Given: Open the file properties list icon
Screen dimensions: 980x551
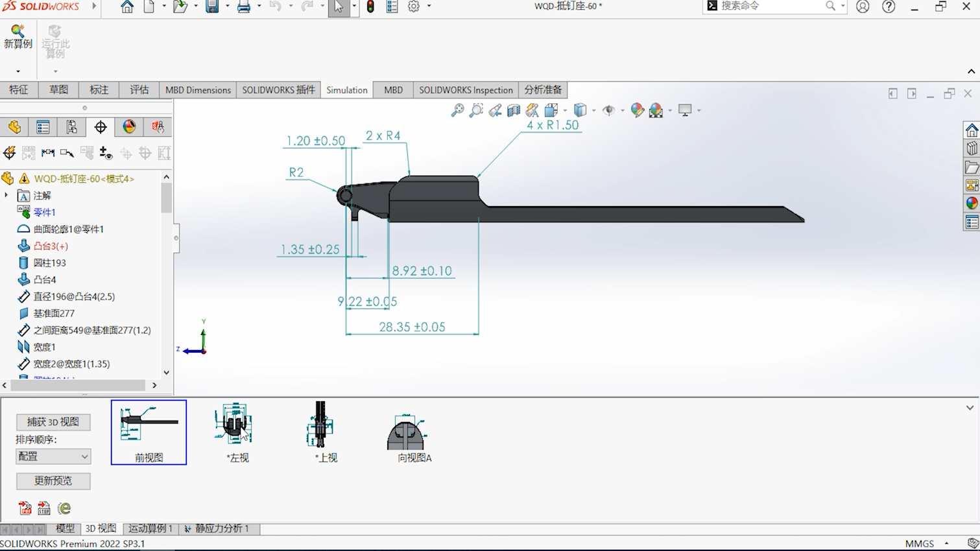Looking at the screenshot, I should click(x=392, y=7).
